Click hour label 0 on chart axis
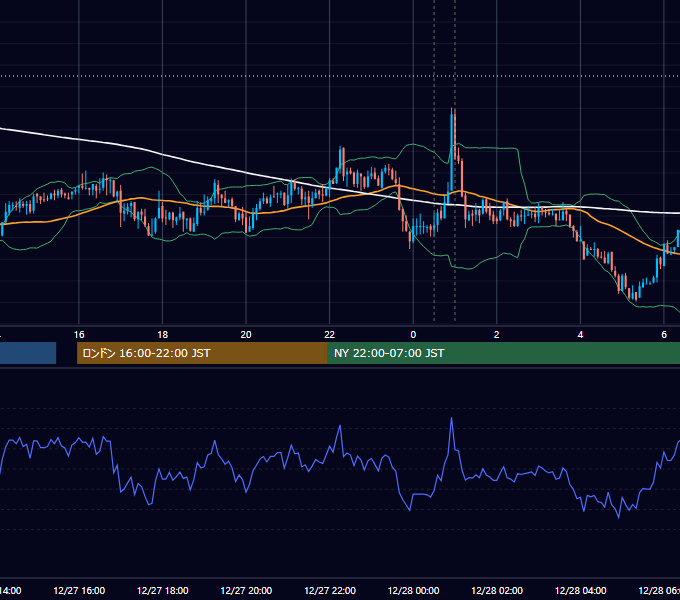Viewport: 680px width, 600px height. tap(413, 335)
